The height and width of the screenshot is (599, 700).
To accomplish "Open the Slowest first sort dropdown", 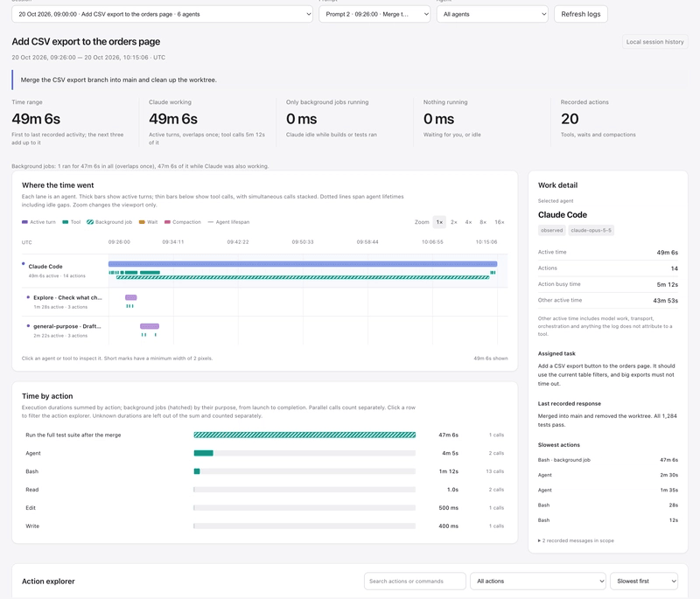I will point(644,582).
